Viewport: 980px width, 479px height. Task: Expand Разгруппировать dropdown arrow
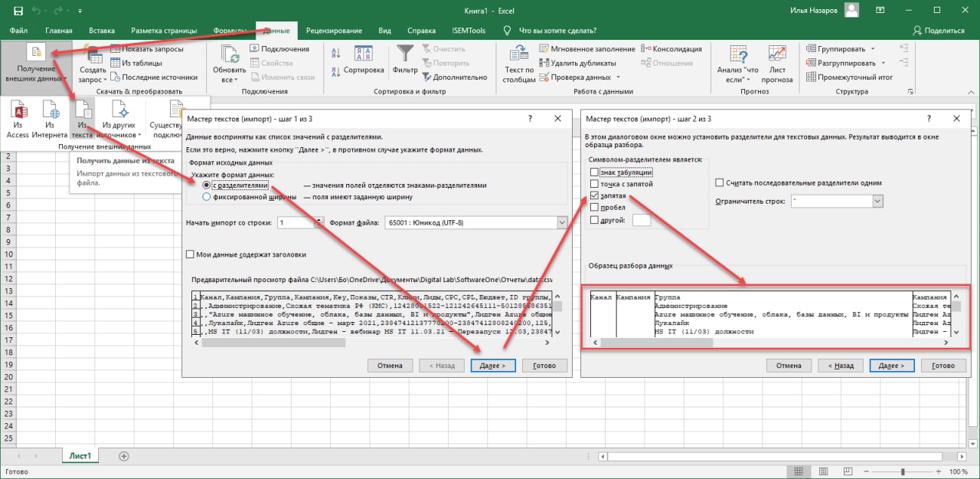tap(883, 63)
